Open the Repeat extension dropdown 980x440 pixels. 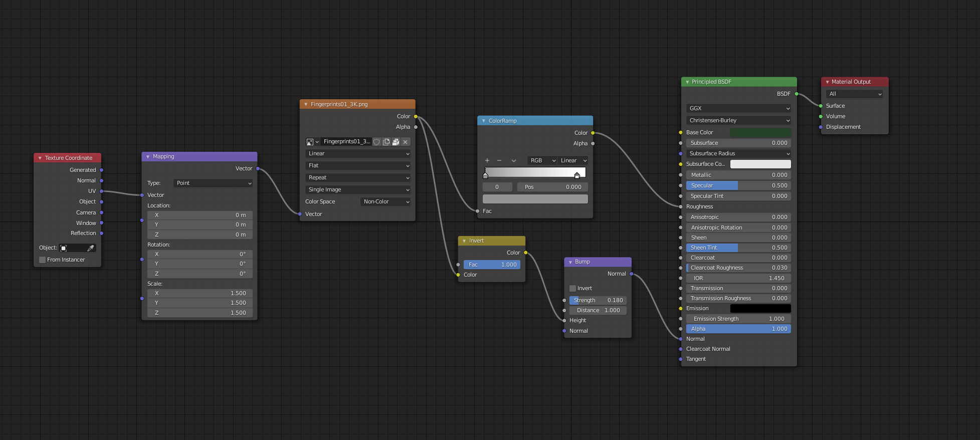click(357, 177)
